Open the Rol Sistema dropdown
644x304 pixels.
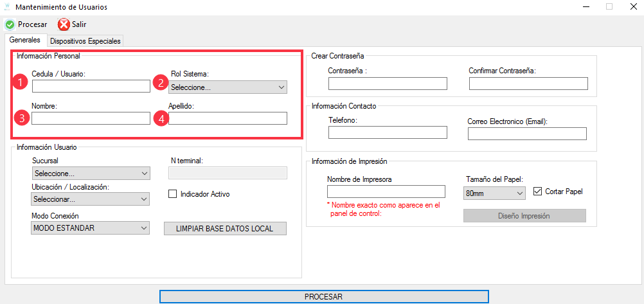[228, 87]
